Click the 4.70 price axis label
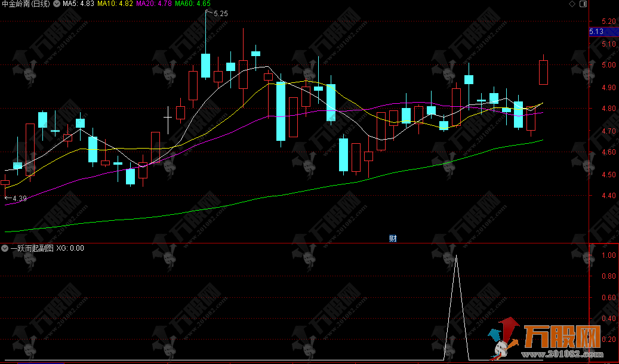The width and height of the screenshot is (619, 364). (x=609, y=131)
